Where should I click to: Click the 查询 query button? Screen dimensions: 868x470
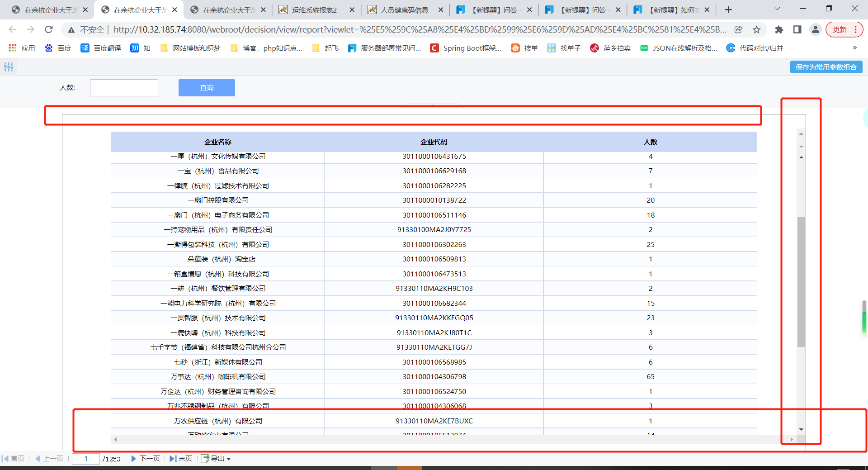point(207,88)
